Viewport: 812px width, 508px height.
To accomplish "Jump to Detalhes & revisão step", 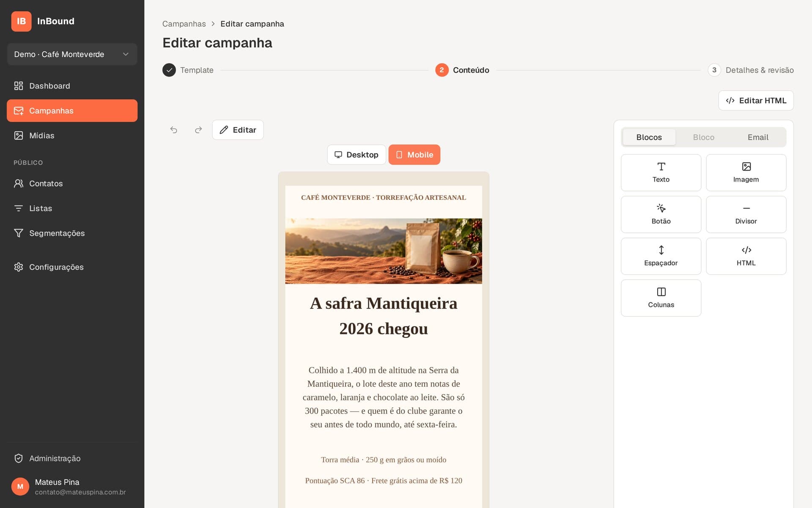I will click(x=751, y=70).
